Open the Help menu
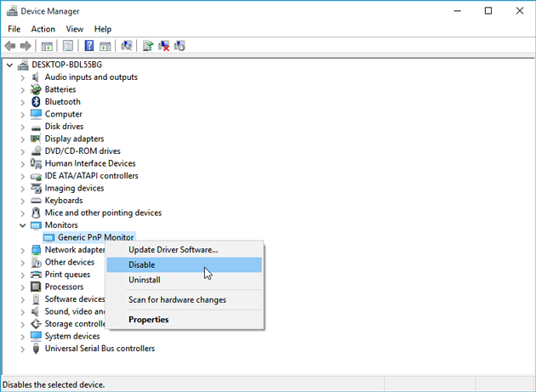The height and width of the screenshot is (392, 536). [103, 29]
